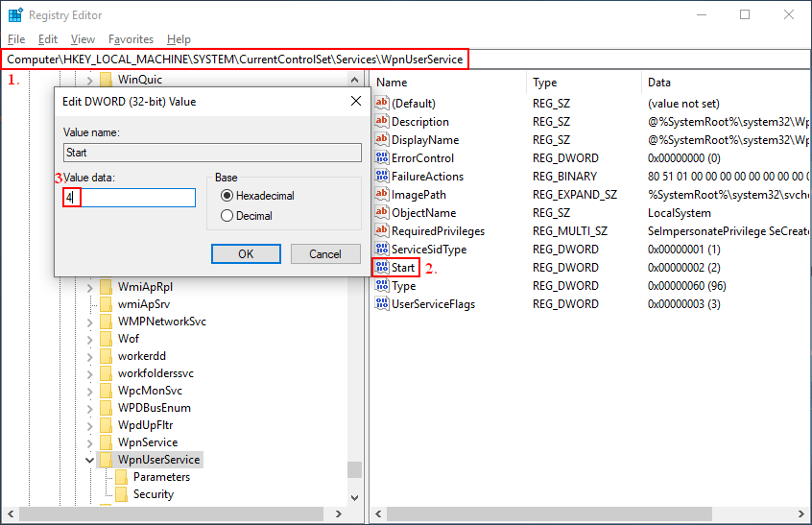Click the folder icon for WpnService key
Image resolution: width=812 pixels, height=525 pixels.
[106, 442]
